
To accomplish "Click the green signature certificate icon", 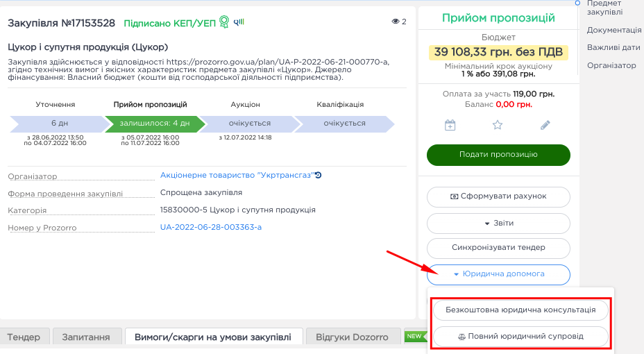I will [224, 22].
